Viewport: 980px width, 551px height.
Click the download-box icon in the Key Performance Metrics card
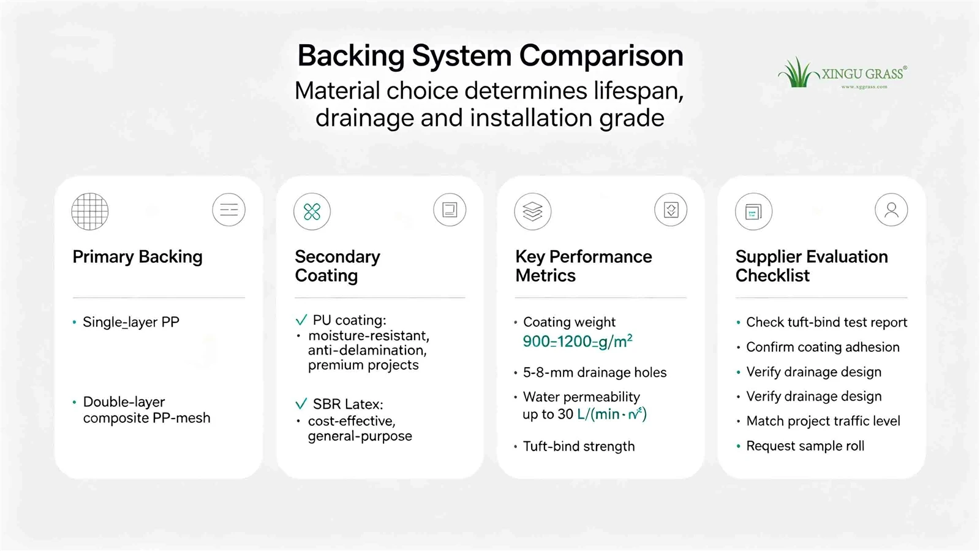(x=671, y=210)
